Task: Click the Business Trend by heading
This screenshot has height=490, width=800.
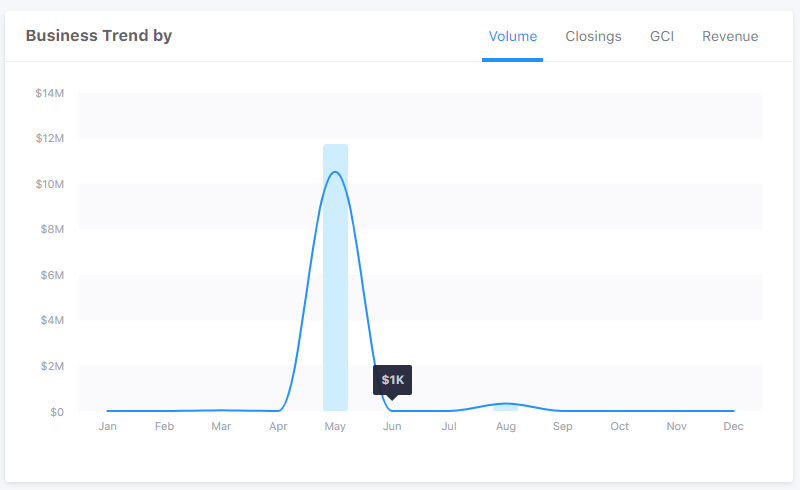Action: click(98, 36)
